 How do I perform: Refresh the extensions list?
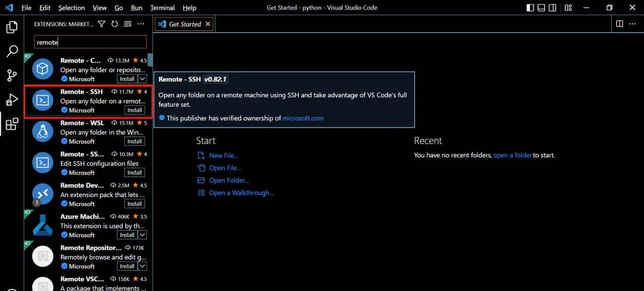click(114, 24)
